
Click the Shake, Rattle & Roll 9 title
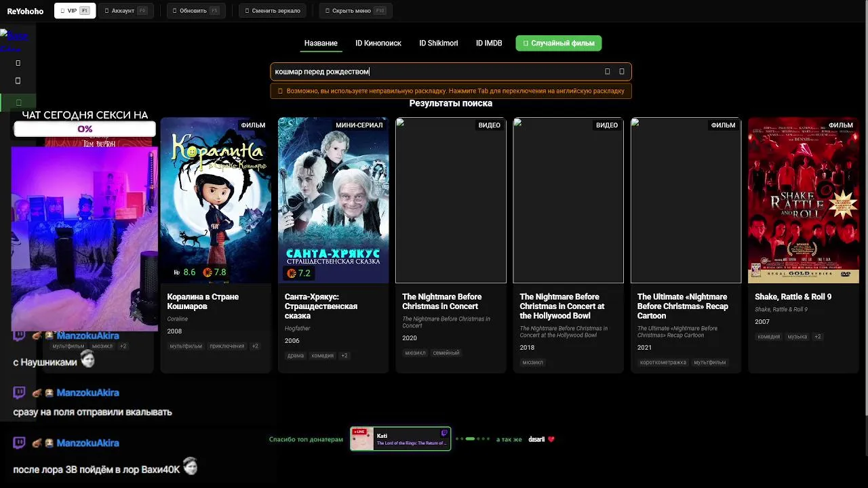[x=793, y=297]
